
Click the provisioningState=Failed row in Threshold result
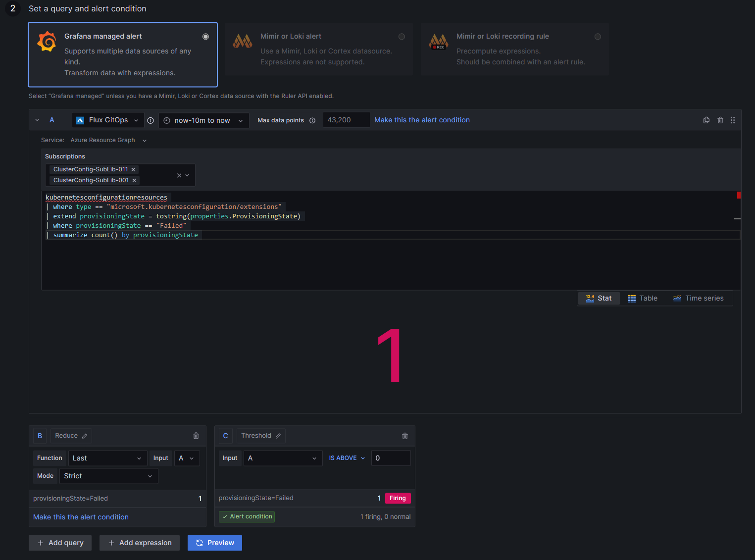315,498
